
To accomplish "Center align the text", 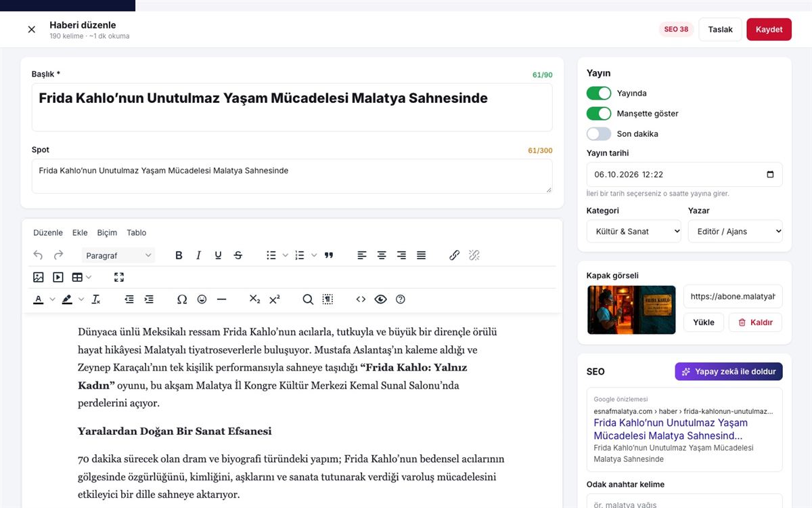I will tap(382, 255).
